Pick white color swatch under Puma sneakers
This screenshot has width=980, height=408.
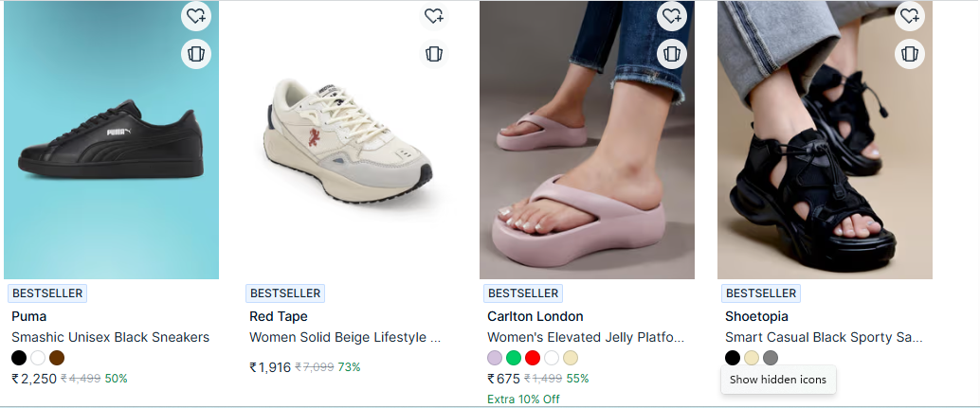click(x=38, y=358)
